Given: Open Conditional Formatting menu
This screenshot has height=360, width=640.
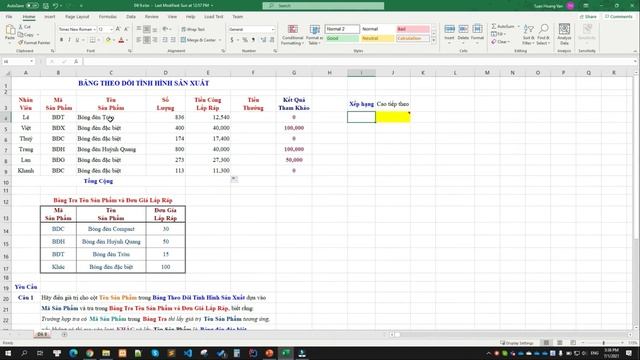Looking at the screenshot, I should point(293,35).
